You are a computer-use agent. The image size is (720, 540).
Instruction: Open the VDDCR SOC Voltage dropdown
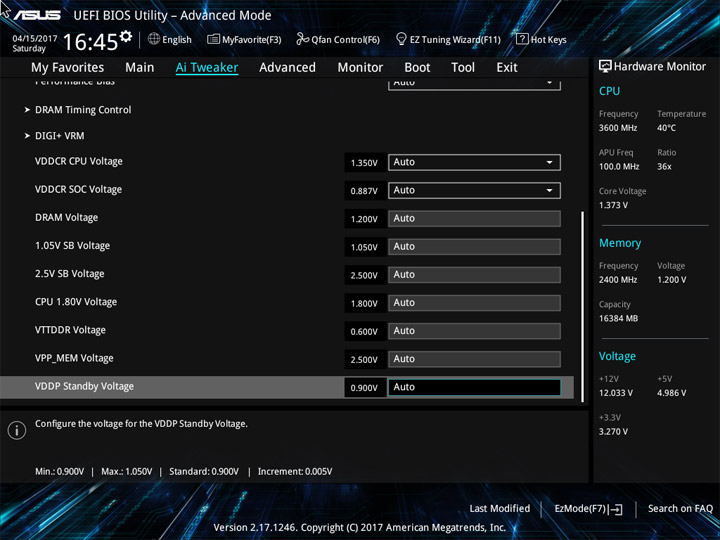pyautogui.click(x=474, y=191)
